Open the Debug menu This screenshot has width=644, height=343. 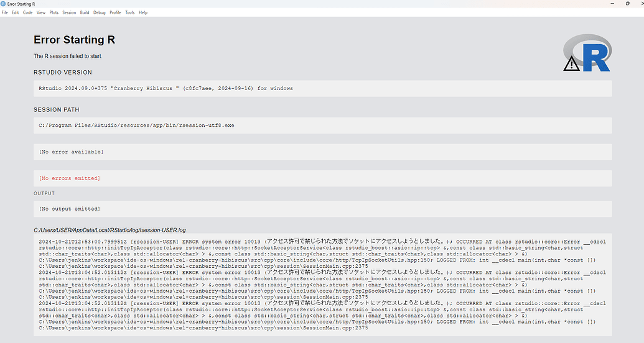click(x=100, y=12)
